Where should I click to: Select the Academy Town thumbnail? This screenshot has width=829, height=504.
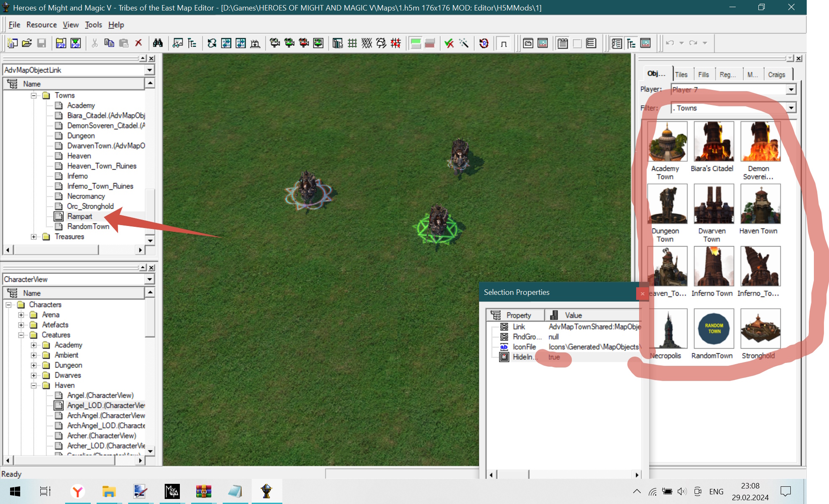(x=667, y=142)
